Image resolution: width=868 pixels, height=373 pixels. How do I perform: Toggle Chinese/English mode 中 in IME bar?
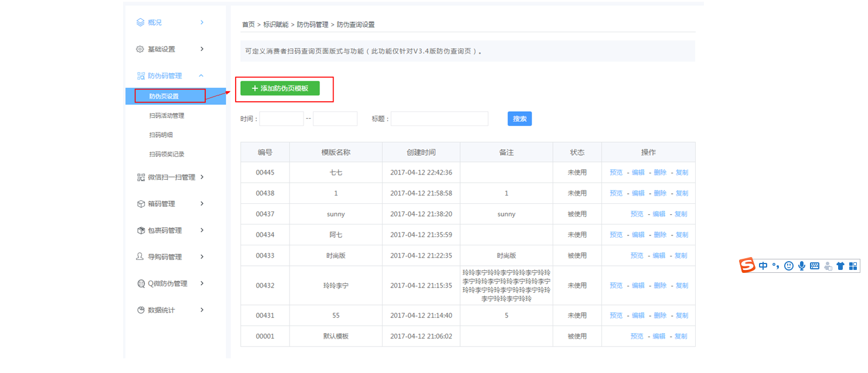763,266
